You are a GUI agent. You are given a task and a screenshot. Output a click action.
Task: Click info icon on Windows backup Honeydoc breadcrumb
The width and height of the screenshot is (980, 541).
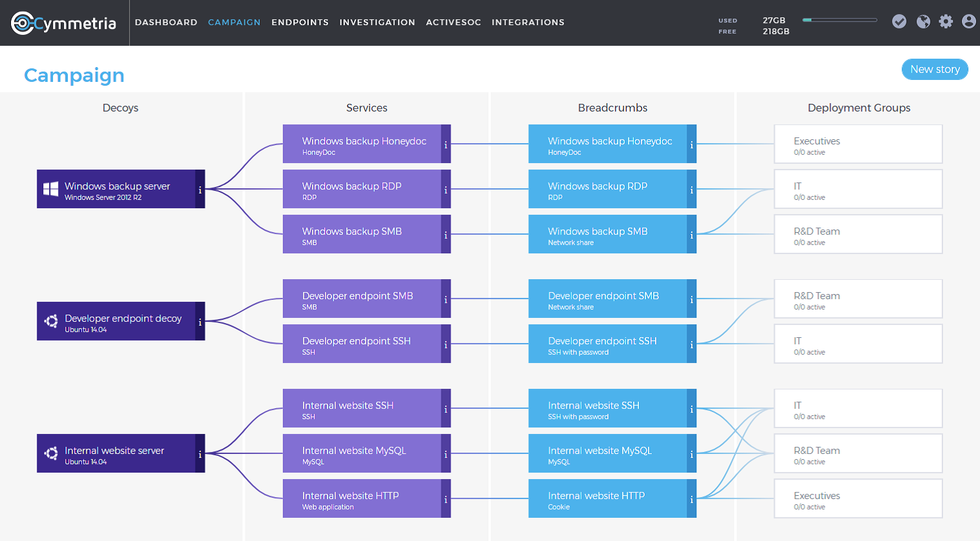[691, 144]
